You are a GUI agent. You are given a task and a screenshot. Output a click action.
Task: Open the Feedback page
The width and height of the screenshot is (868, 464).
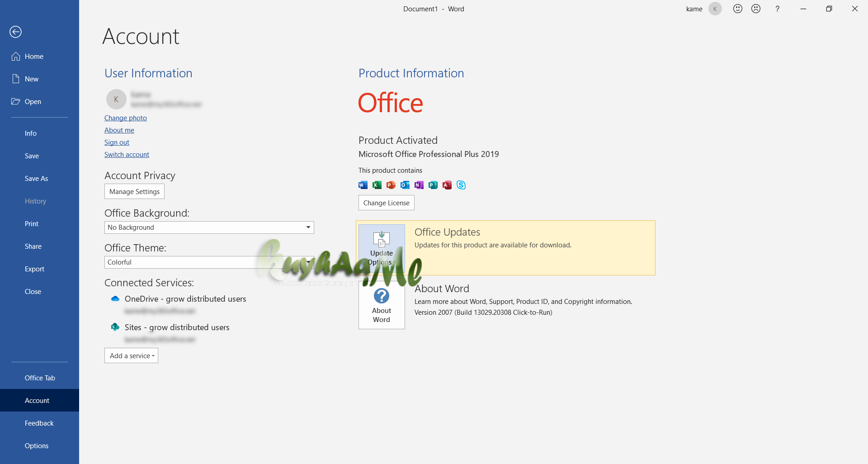coord(39,423)
